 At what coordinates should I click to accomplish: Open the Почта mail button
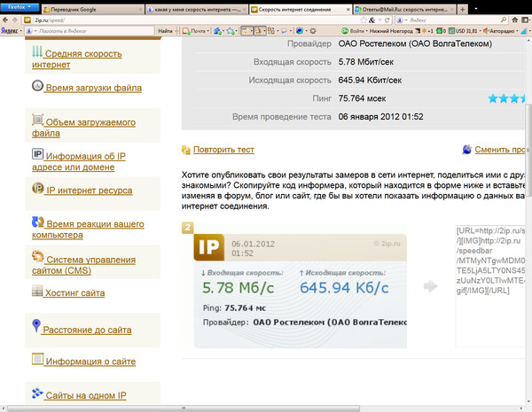(194, 31)
